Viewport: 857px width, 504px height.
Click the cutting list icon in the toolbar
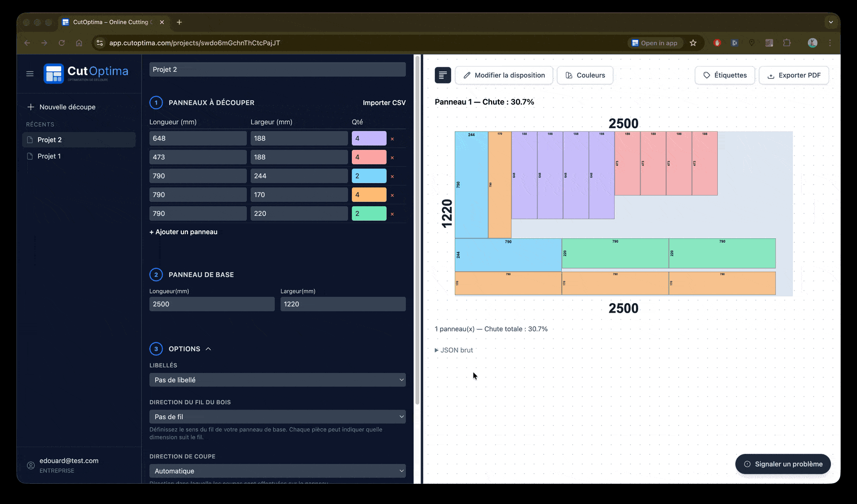(442, 75)
